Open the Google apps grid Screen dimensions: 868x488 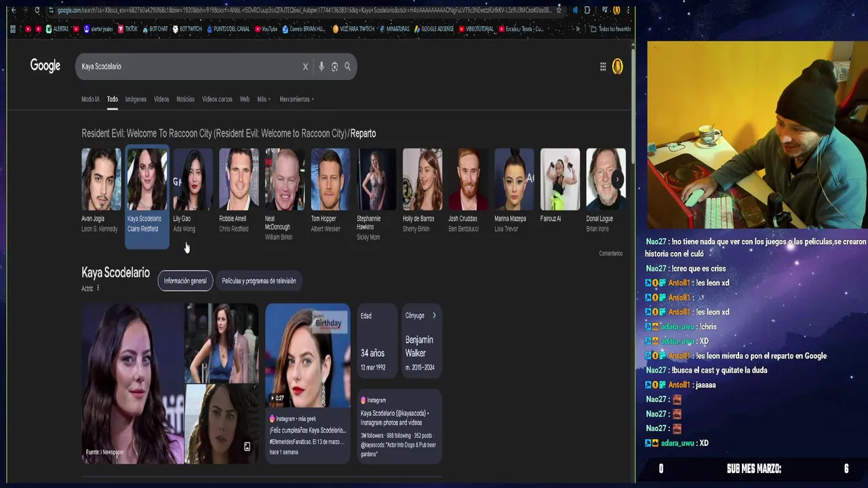tap(603, 66)
